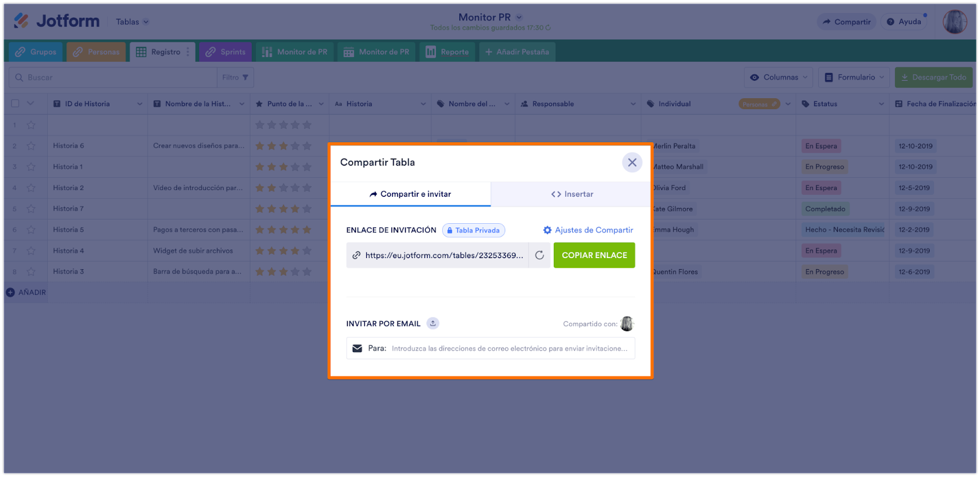Open the three-dot options on the Registro tab
This screenshot has height=477, width=980.
pos(188,52)
